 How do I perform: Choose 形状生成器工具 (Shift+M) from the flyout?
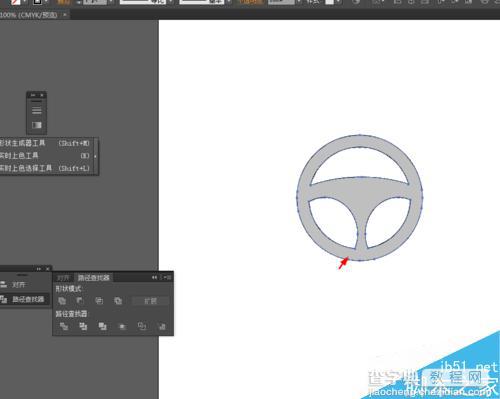click(x=47, y=143)
